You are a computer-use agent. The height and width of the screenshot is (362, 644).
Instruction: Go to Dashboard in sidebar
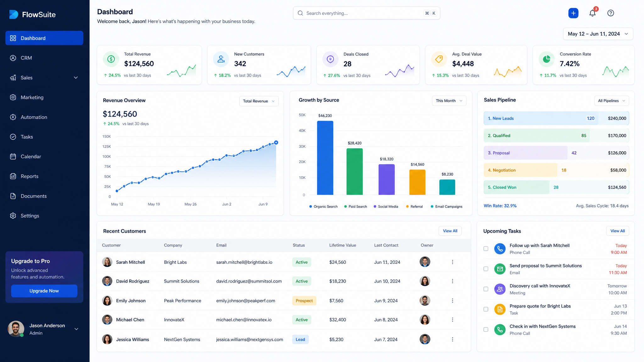pyautogui.click(x=44, y=38)
